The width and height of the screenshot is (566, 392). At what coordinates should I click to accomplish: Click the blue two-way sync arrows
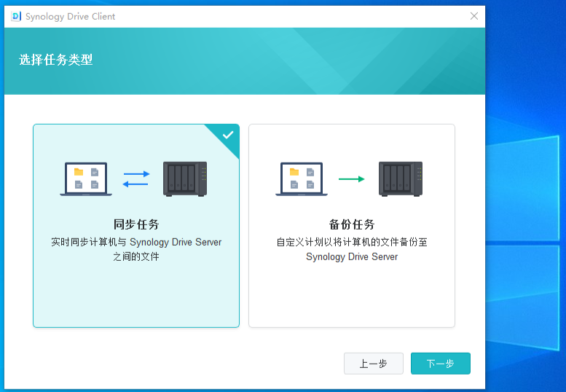[136, 179]
